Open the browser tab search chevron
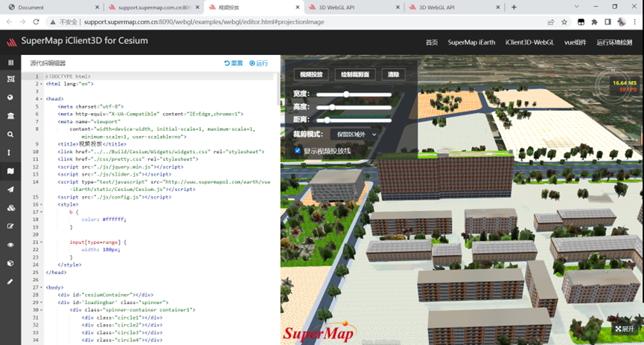The width and height of the screenshot is (644, 345). coord(577,7)
